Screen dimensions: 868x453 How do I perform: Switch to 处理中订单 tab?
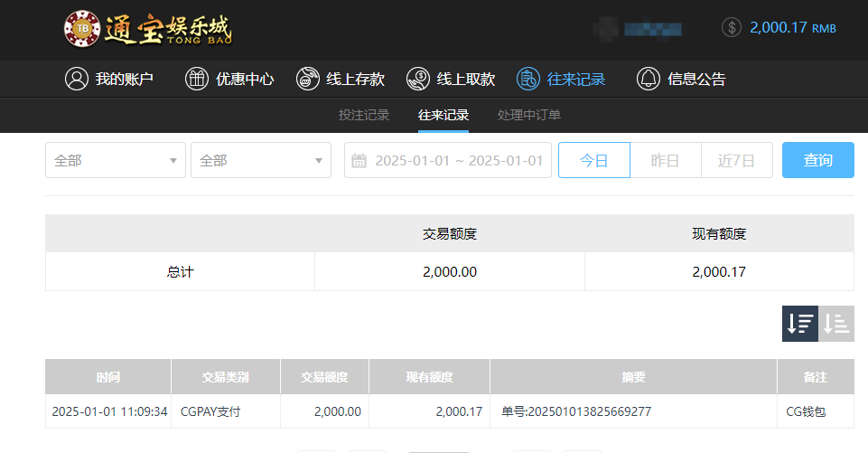point(529,115)
